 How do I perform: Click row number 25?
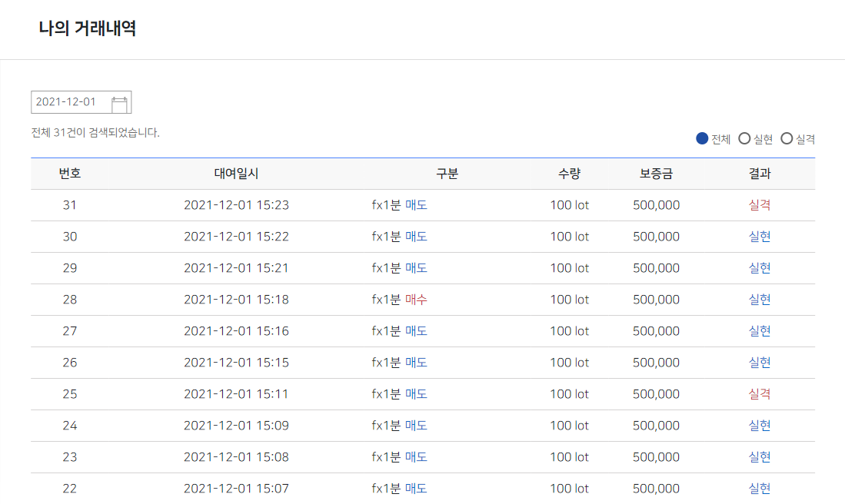[69, 393]
